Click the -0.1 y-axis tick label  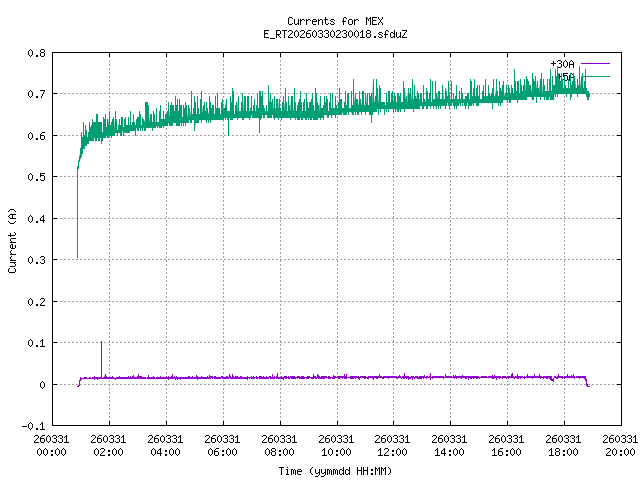[33, 426]
